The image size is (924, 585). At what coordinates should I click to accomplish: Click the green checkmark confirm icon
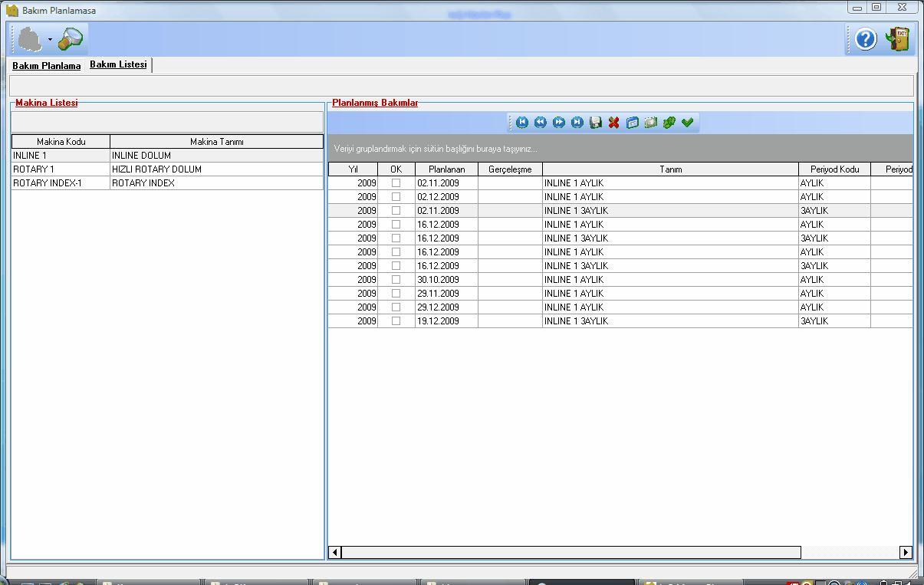point(688,123)
